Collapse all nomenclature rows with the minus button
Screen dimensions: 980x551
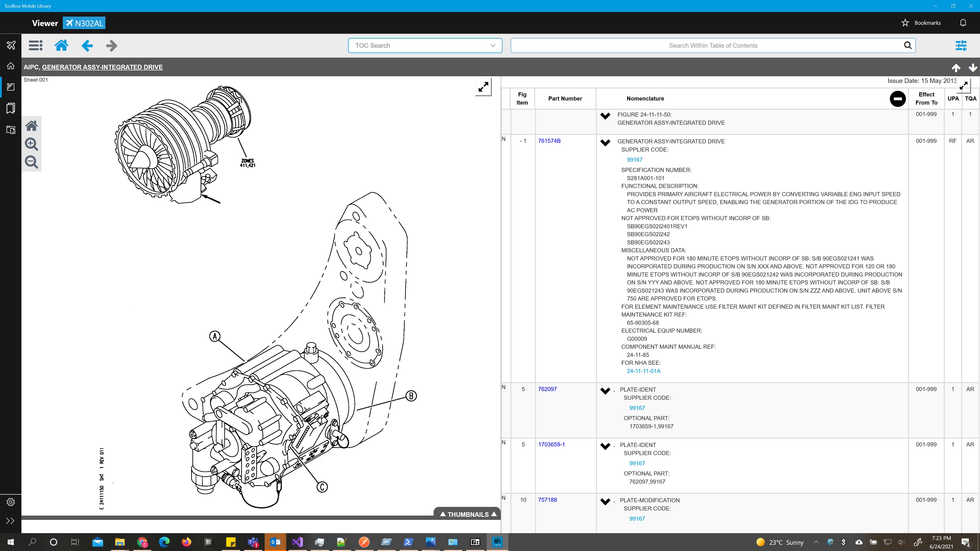click(x=898, y=99)
